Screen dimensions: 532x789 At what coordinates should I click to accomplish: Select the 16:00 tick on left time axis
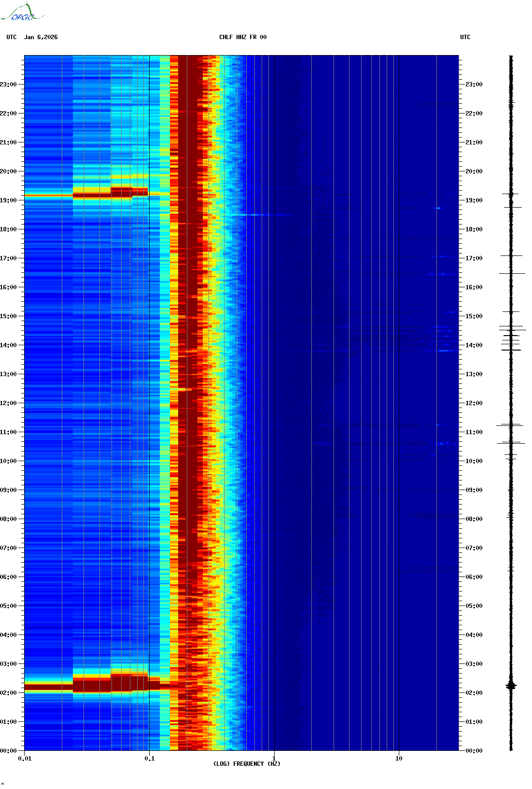click(x=9, y=287)
